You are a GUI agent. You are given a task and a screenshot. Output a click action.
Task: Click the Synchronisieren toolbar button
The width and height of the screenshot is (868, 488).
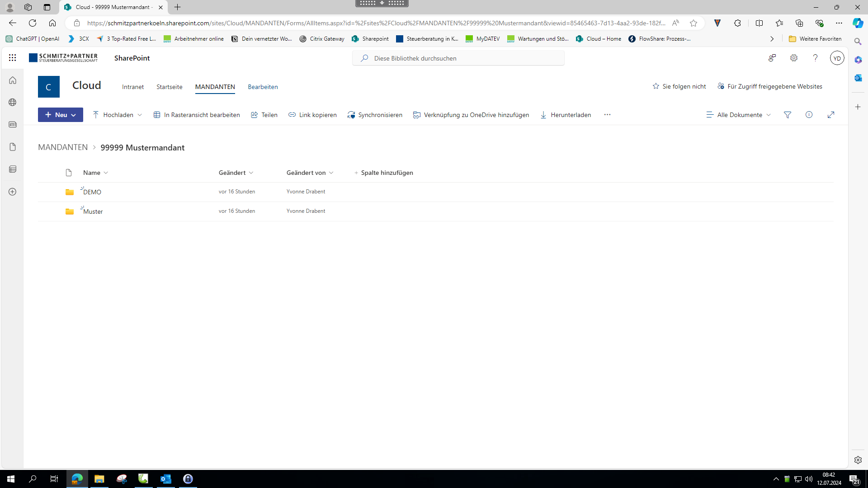(x=375, y=115)
